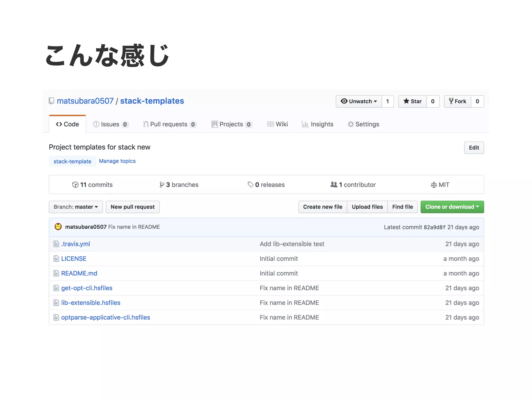Open Fix name in README on optparse-applicative-cli row

tap(289, 317)
